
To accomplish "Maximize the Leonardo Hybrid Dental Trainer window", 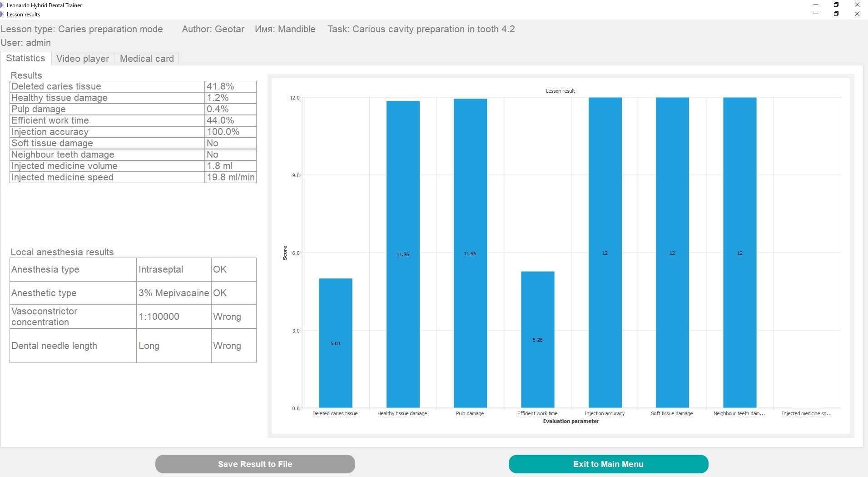I will pyautogui.click(x=836, y=5).
